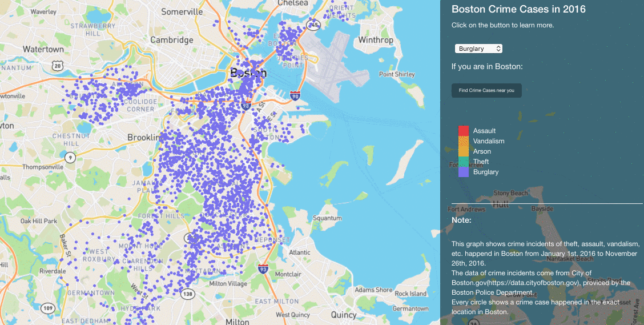Click the Boston Crime Cases in 2016 title

pyautogui.click(x=518, y=10)
